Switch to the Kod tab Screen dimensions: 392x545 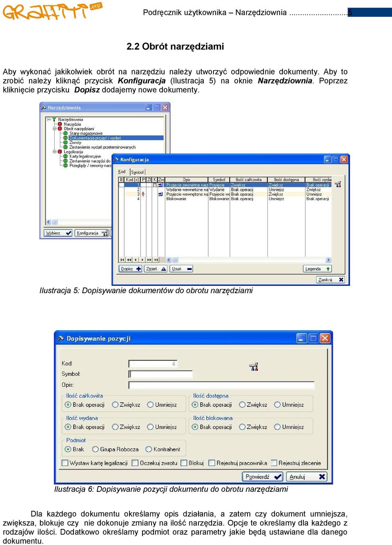(x=122, y=172)
